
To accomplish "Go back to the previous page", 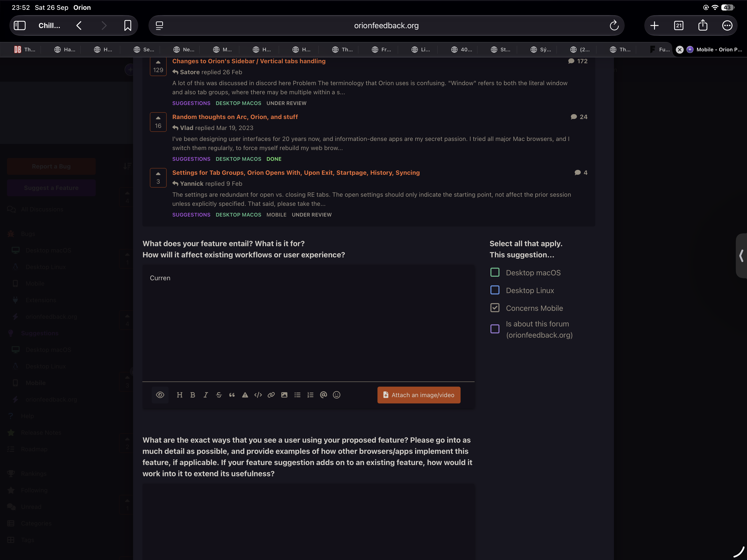I will click(79, 25).
